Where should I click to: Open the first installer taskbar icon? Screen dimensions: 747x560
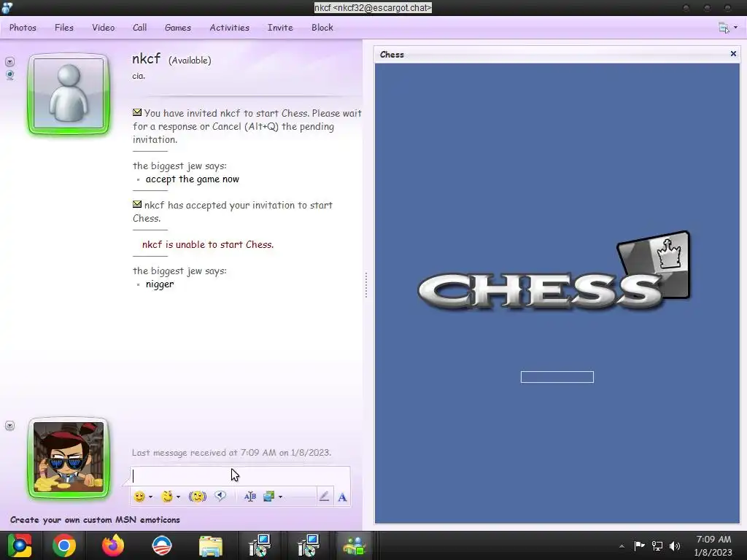[x=260, y=545]
